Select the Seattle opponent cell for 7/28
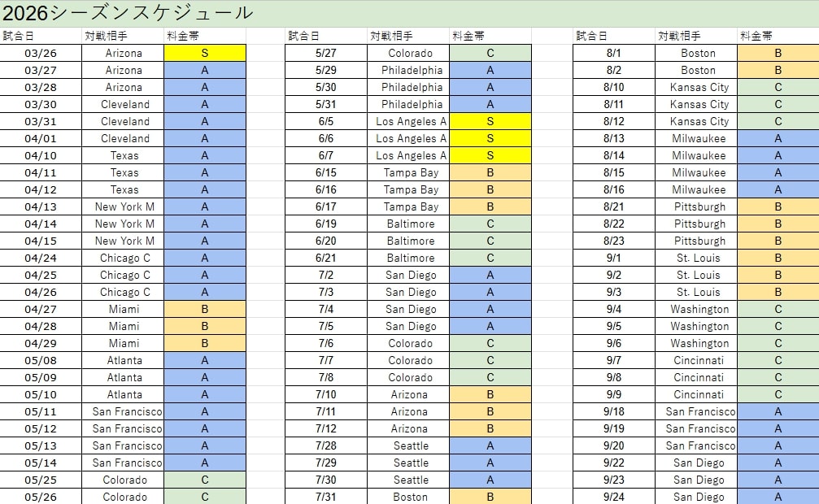 (410, 445)
